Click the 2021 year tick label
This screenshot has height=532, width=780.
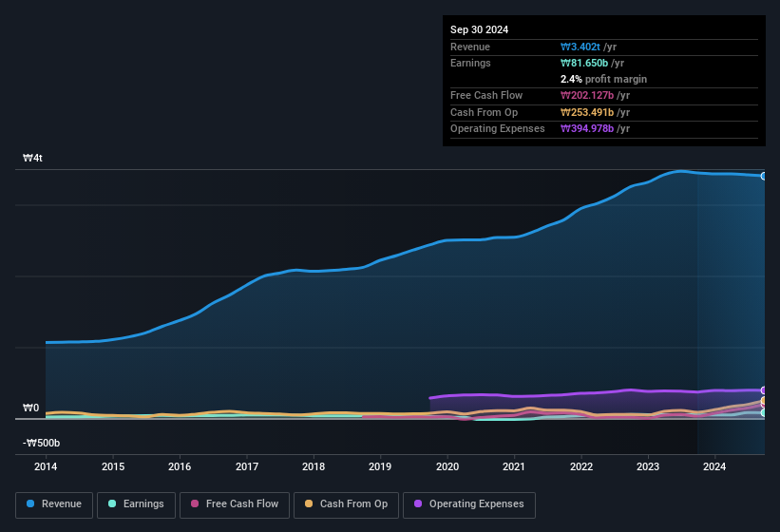[514, 466]
